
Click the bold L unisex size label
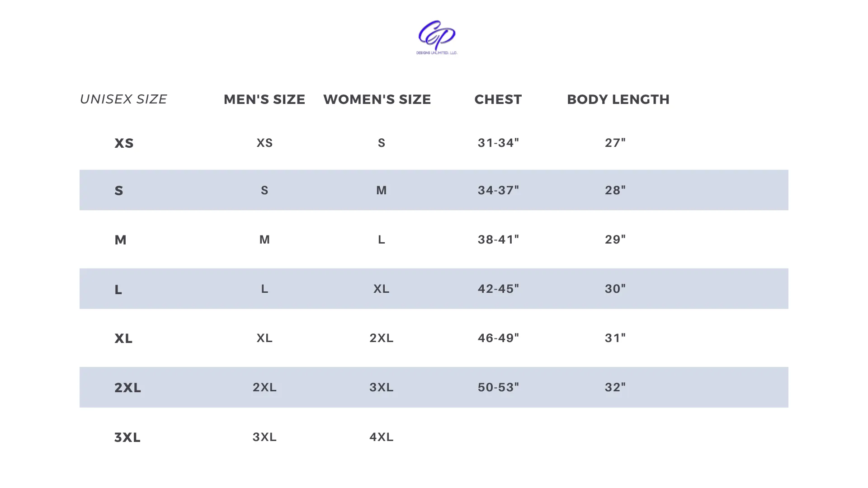pyautogui.click(x=118, y=289)
